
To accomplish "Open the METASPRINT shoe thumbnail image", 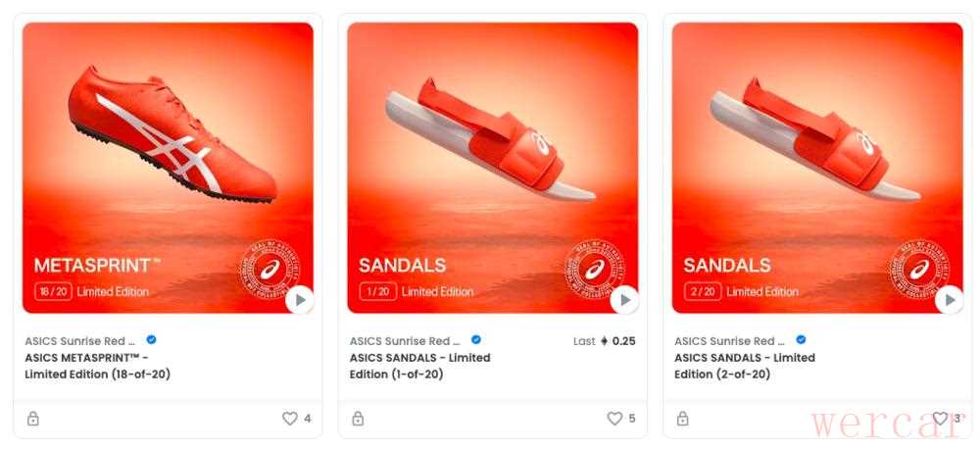I will (168, 168).
